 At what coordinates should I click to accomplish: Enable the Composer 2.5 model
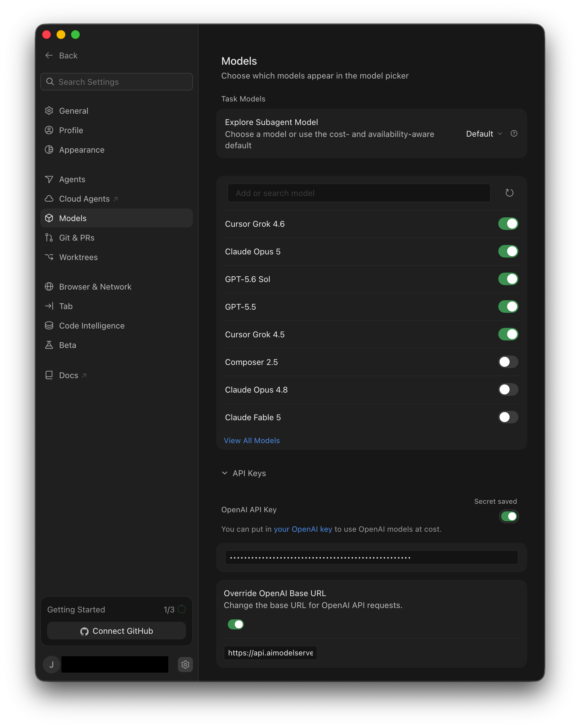coord(508,362)
